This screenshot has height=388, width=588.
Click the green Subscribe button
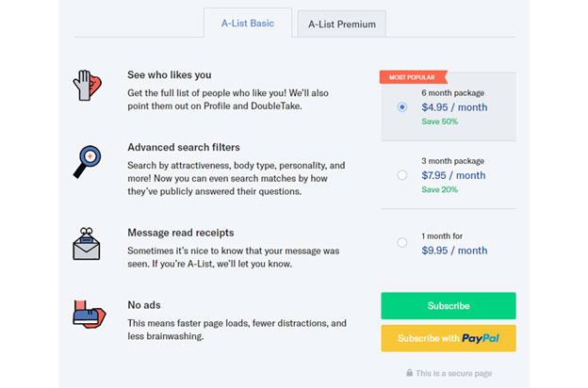tap(449, 306)
